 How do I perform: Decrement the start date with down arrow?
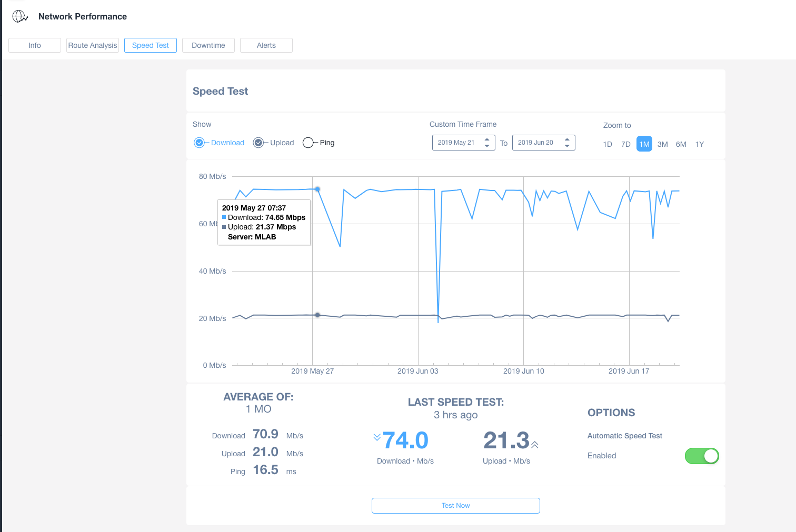pyautogui.click(x=487, y=146)
